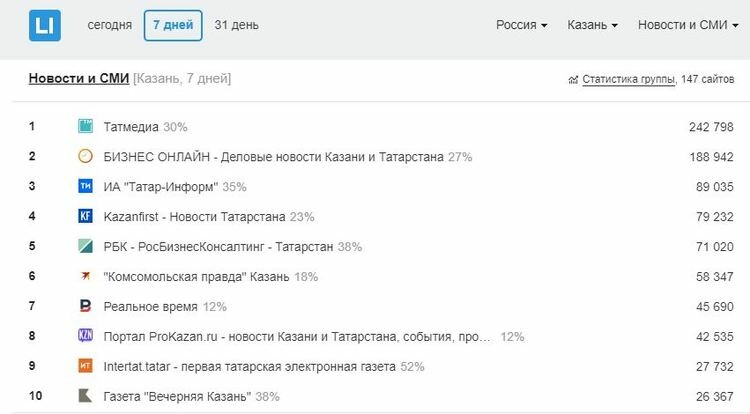The height and width of the screenshot is (414, 750).
Task: Select the 31 день period tab
Action: click(236, 25)
